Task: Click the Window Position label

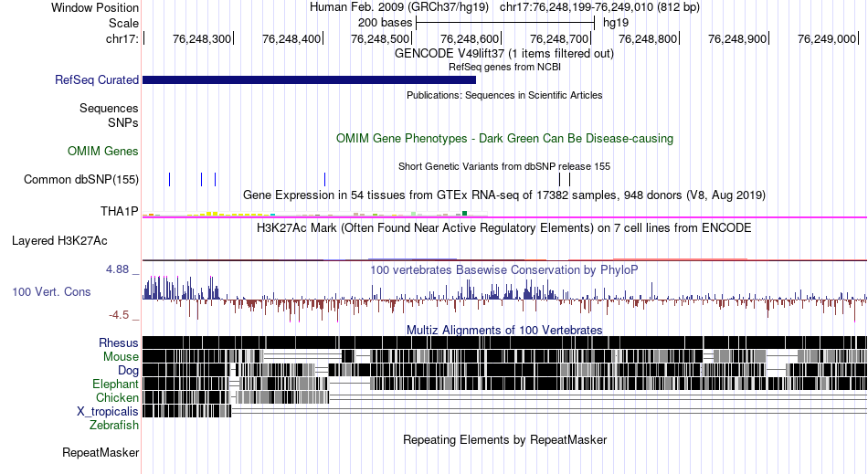Action: (95, 7)
